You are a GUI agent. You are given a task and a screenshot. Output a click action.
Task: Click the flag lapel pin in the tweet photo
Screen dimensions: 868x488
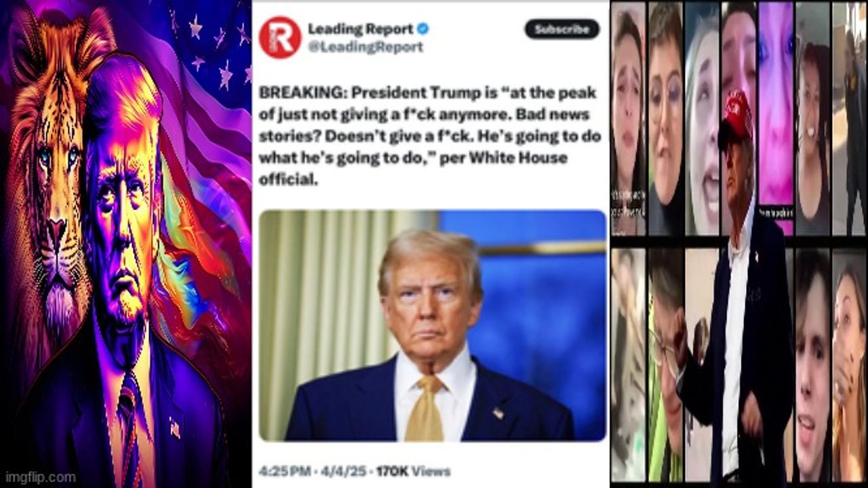498,412
